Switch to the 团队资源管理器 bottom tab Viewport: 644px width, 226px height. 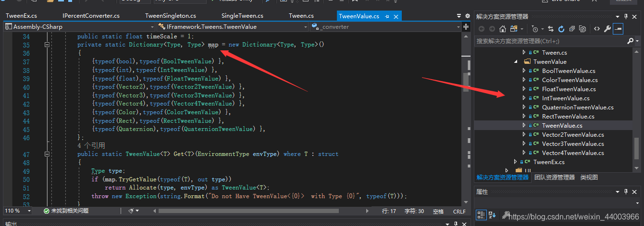point(554,177)
